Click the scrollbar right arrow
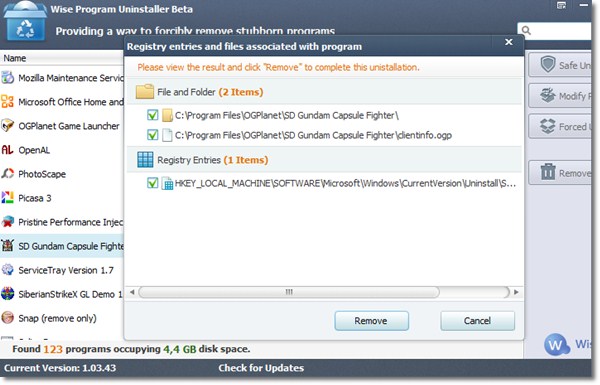Viewport: 600px width, 385px height. click(x=516, y=292)
